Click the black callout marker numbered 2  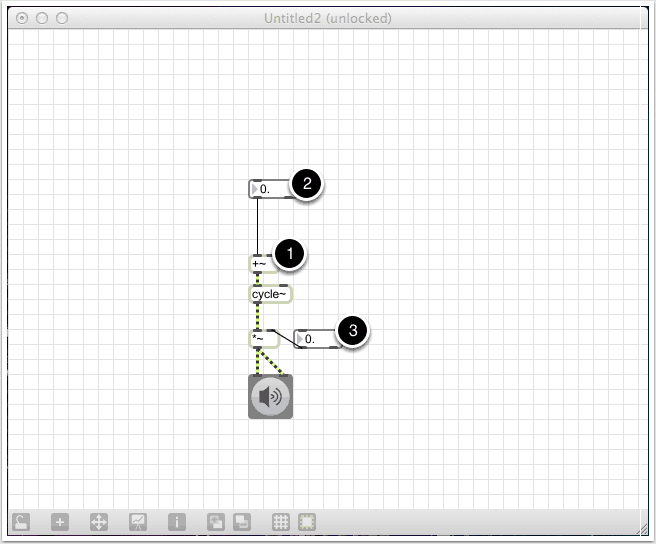click(x=306, y=184)
